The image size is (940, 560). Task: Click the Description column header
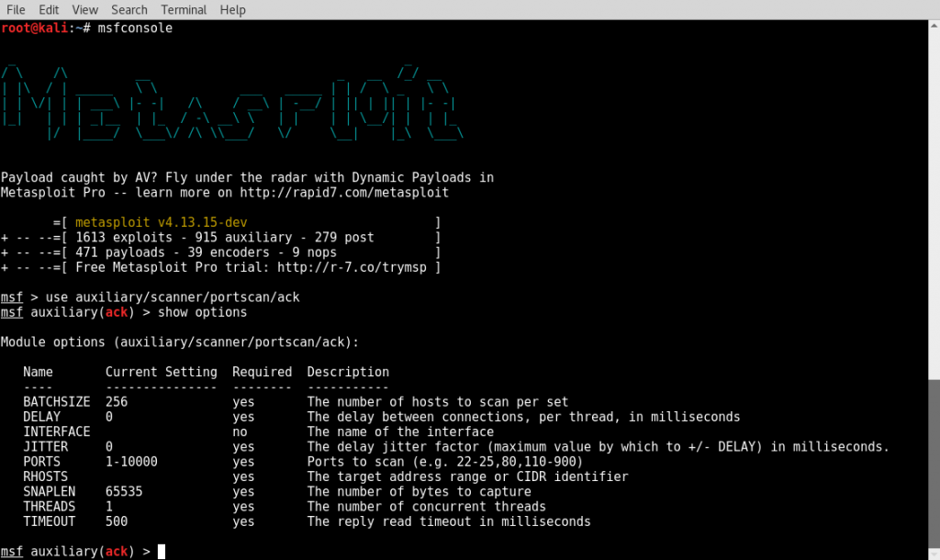click(x=348, y=372)
